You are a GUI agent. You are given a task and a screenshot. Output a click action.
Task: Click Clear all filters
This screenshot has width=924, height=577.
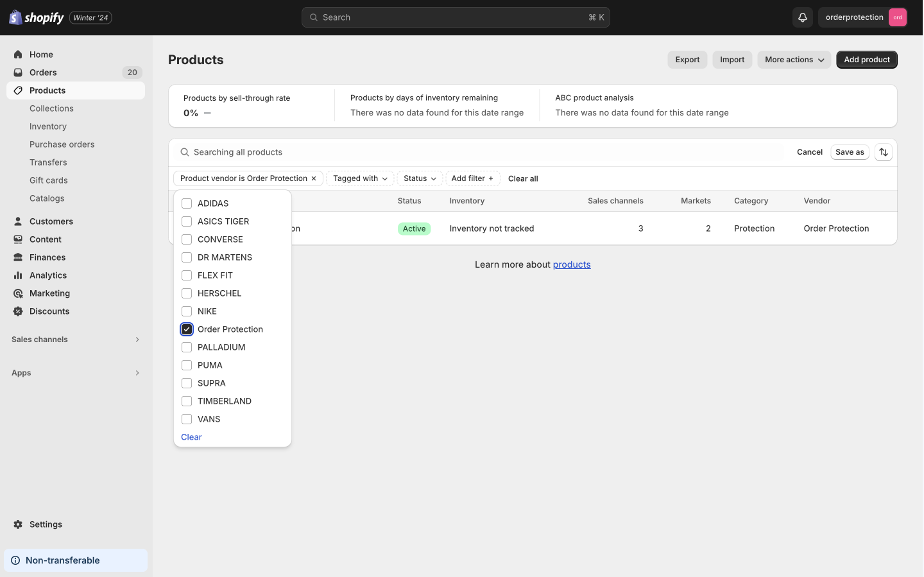(x=523, y=178)
